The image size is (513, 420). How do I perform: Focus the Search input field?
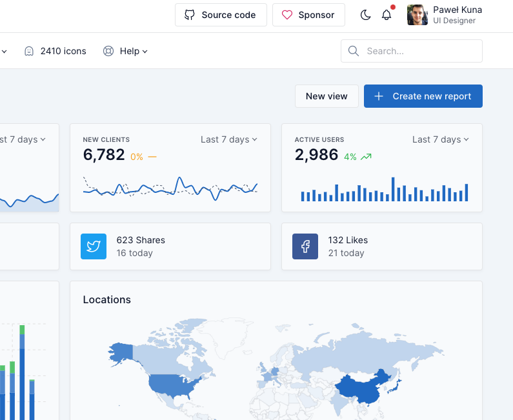412,51
